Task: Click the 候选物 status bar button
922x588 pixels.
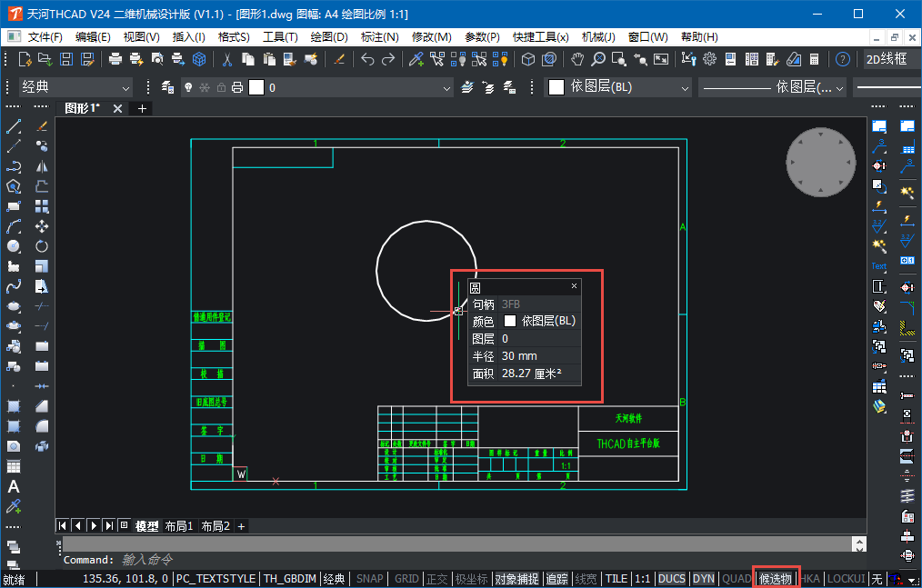Action: 776,579
